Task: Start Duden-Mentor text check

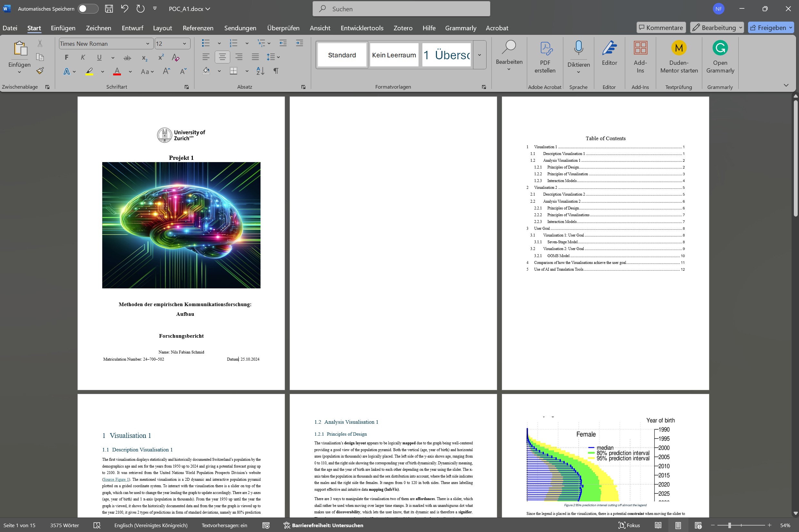Action: [679, 56]
